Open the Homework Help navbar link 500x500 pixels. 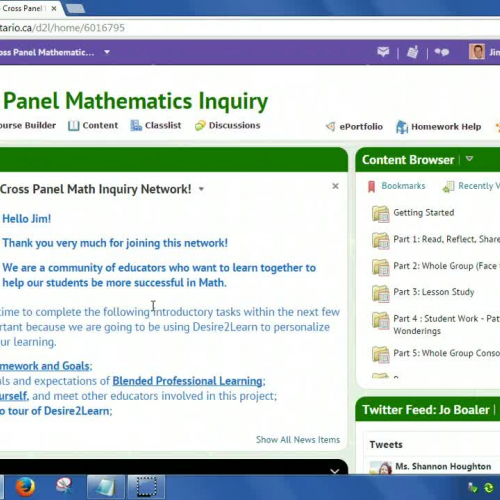coord(446,127)
